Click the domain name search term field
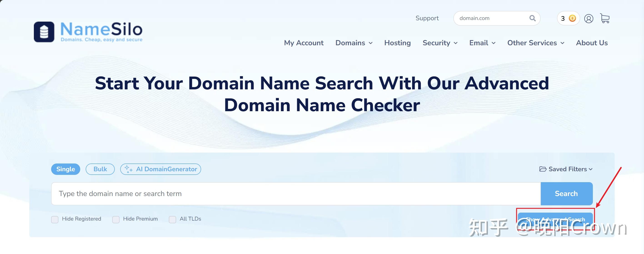This screenshot has width=644, height=254. [x=296, y=194]
